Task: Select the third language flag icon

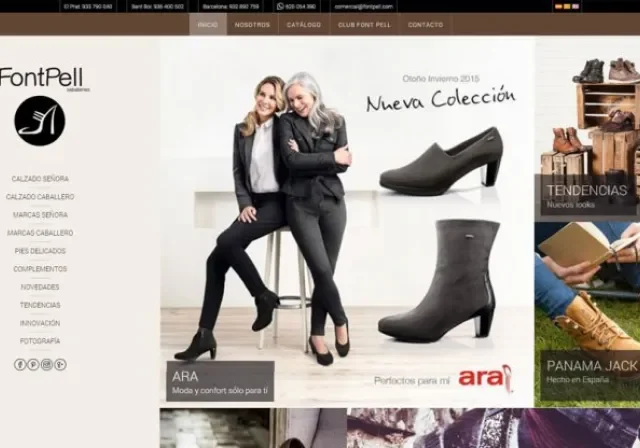Action: click(x=576, y=6)
